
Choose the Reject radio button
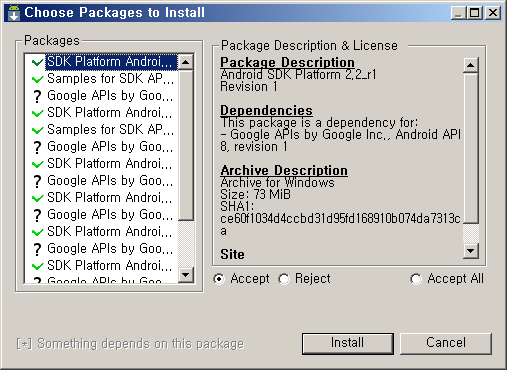(284, 279)
